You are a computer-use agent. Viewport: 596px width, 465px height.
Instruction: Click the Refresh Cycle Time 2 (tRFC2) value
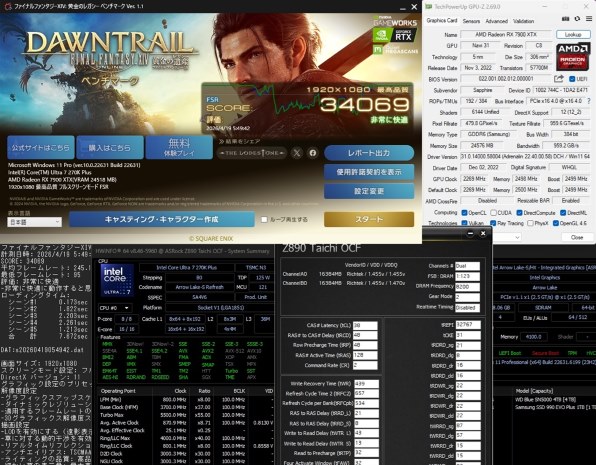(366, 394)
